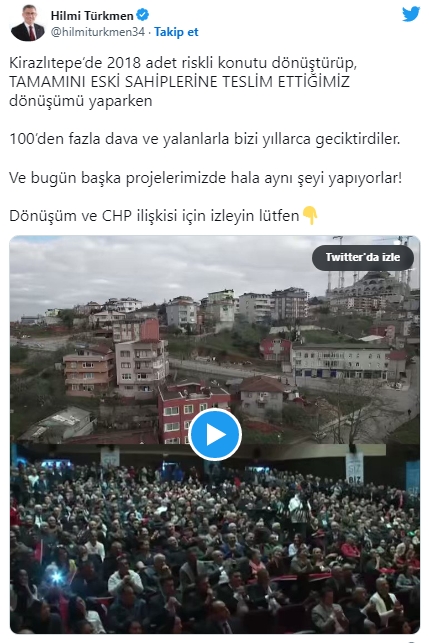Click the Twitter bird logo
Image resolution: width=429 pixels, height=643 pixels.
tap(411, 14)
